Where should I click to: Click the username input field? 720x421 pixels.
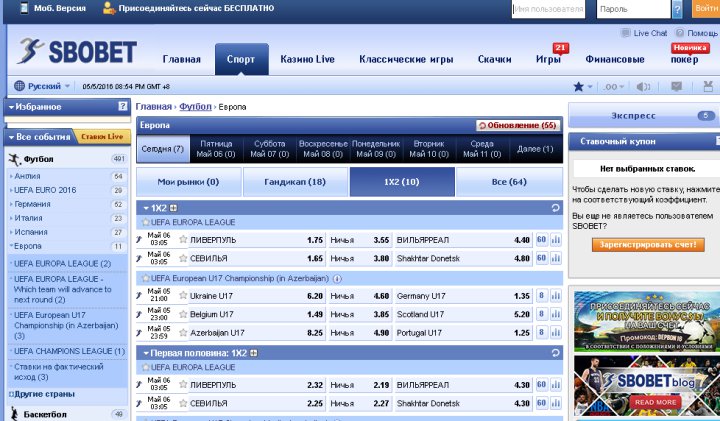pyautogui.click(x=548, y=9)
